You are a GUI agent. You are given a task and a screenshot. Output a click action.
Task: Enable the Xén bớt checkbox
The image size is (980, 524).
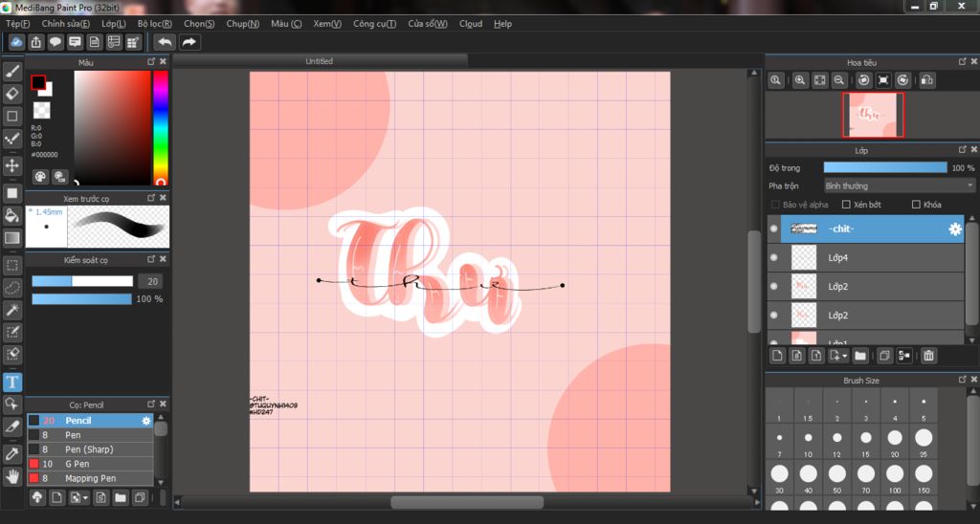click(x=846, y=205)
